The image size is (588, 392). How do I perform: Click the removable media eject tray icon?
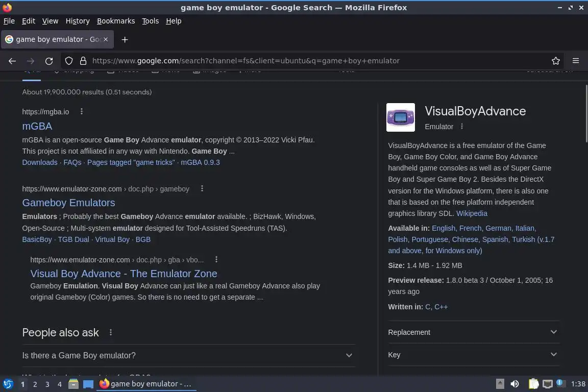click(x=500, y=384)
